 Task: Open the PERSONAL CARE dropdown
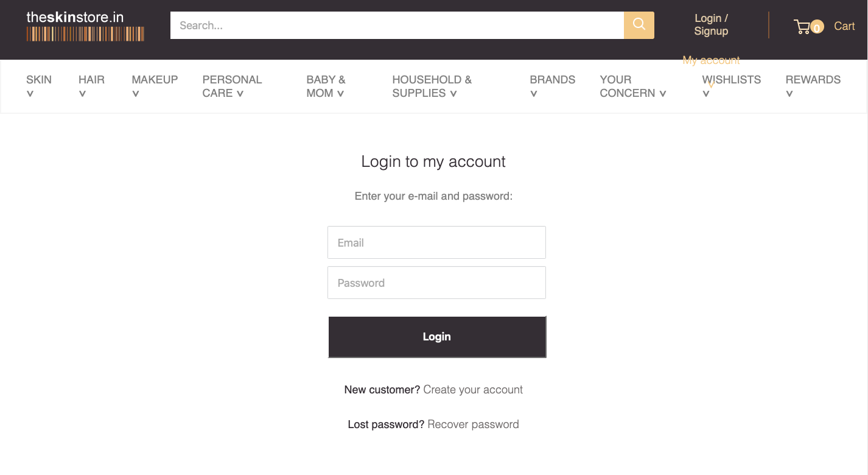pos(232,86)
